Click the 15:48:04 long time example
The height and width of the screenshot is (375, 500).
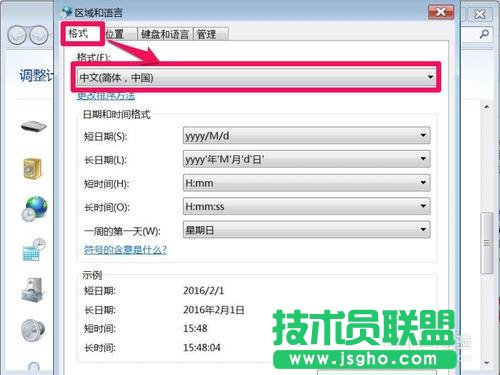(202, 348)
